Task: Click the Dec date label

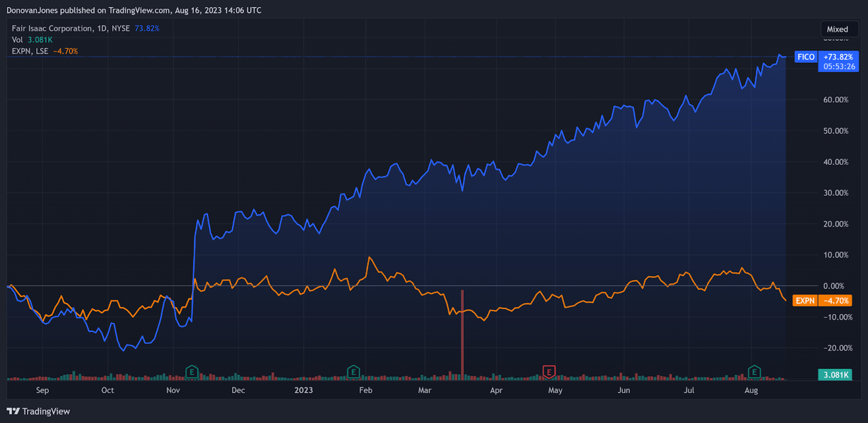Action: pyautogui.click(x=238, y=390)
